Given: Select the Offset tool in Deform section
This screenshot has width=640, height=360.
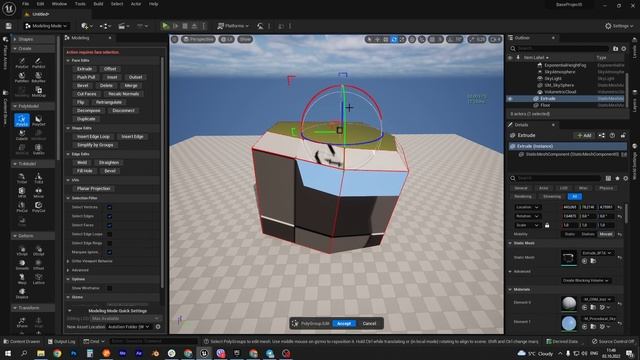Looking at the screenshot, I should pos(38,264).
